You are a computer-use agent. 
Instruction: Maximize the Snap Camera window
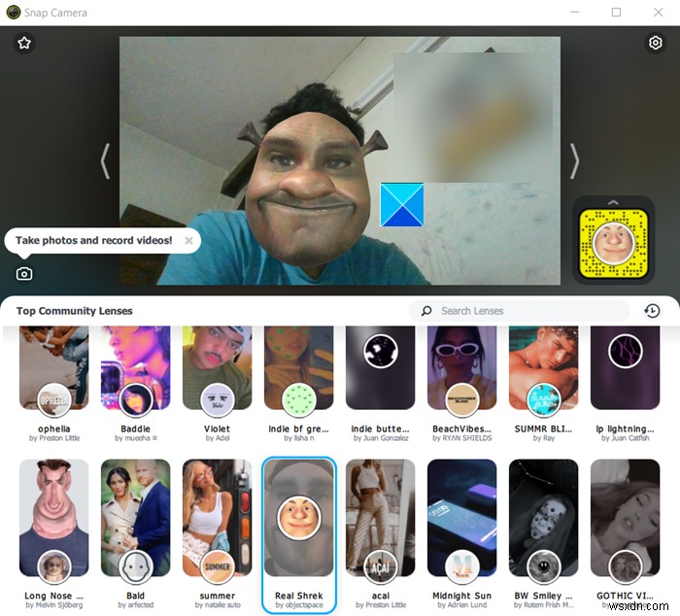click(616, 13)
